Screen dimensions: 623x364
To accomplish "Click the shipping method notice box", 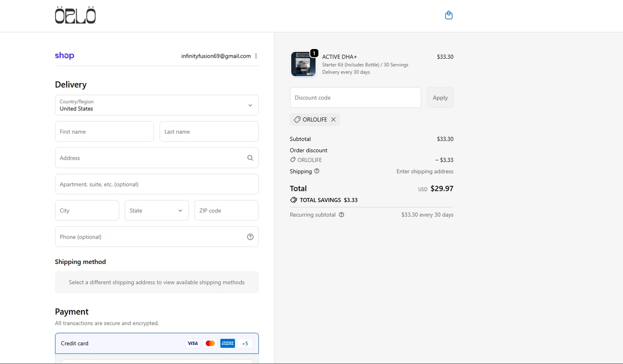I will point(157,282).
